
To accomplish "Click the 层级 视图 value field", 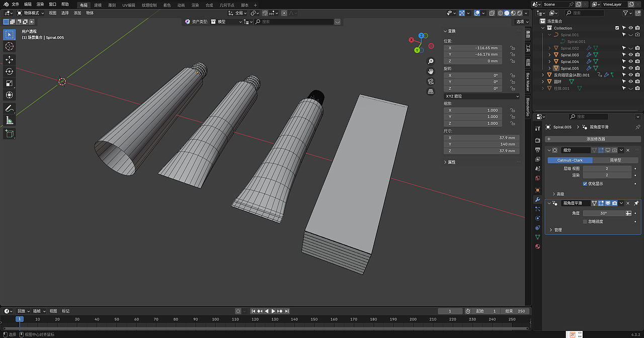I will tap(607, 168).
